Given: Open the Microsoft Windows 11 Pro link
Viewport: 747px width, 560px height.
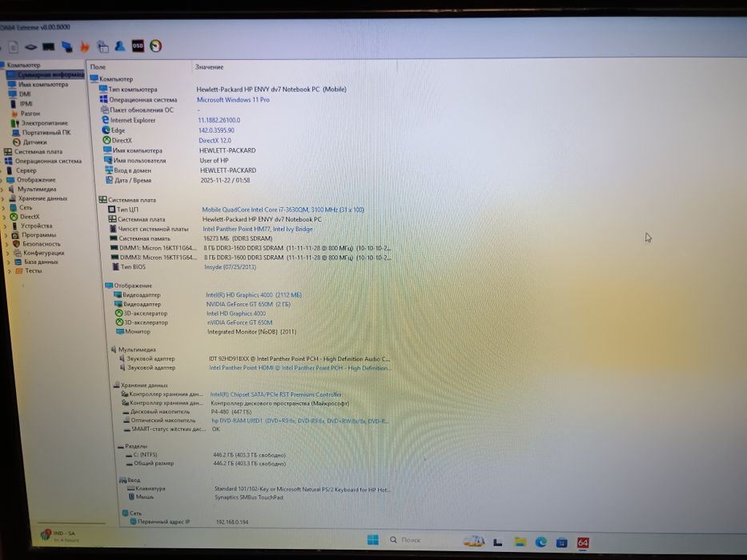Looking at the screenshot, I should coord(233,99).
